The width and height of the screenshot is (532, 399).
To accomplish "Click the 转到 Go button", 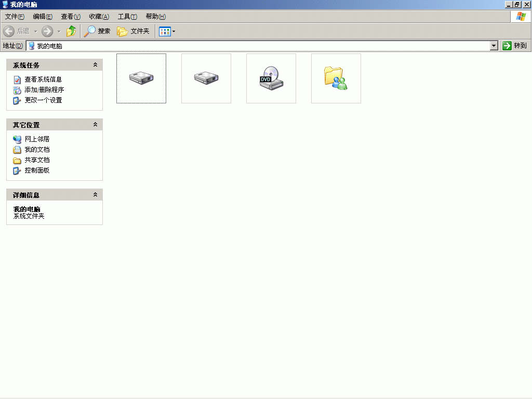I will (515, 46).
